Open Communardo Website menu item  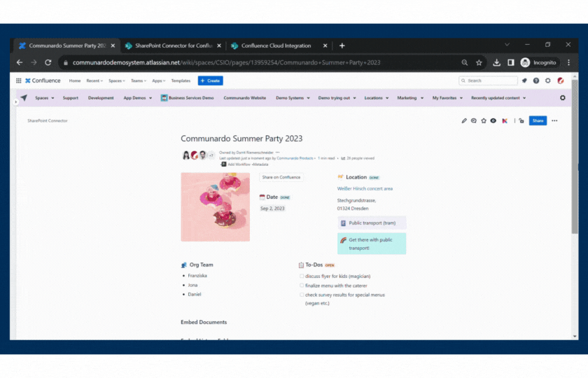tap(244, 98)
